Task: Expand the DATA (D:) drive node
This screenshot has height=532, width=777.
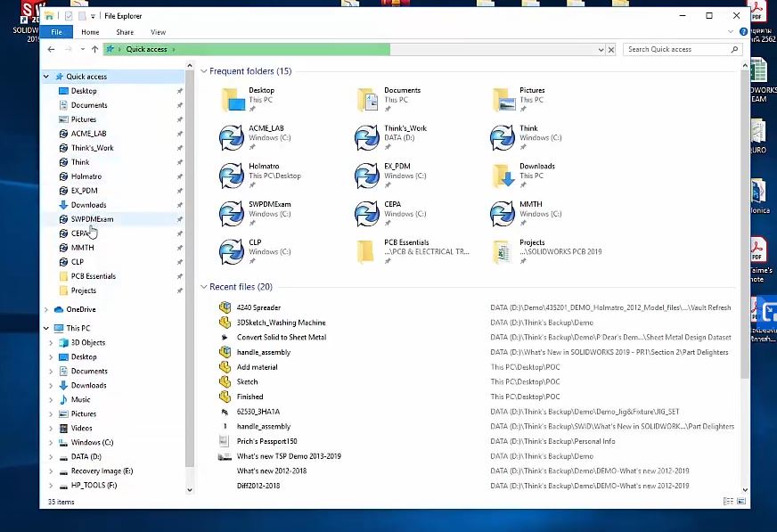Action: click(51, 457)
